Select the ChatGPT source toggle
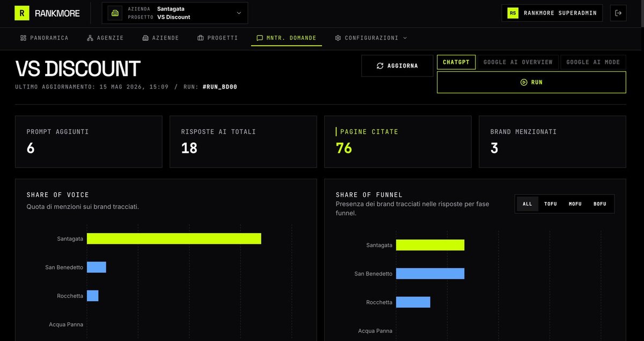 (x=456, y=62)
